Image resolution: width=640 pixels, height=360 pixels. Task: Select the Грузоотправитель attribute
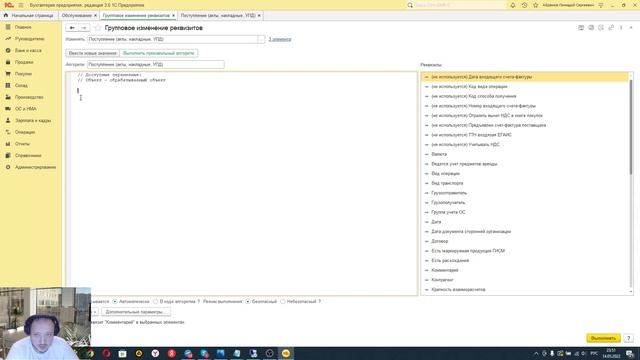525,193
